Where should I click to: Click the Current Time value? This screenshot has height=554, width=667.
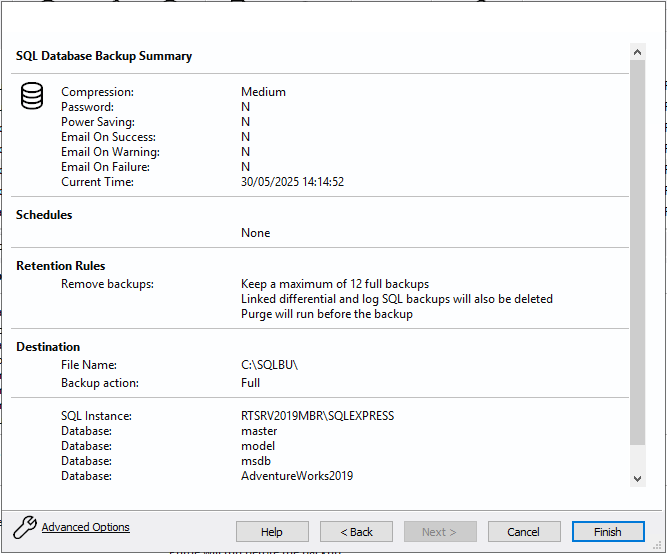(292, 182)
